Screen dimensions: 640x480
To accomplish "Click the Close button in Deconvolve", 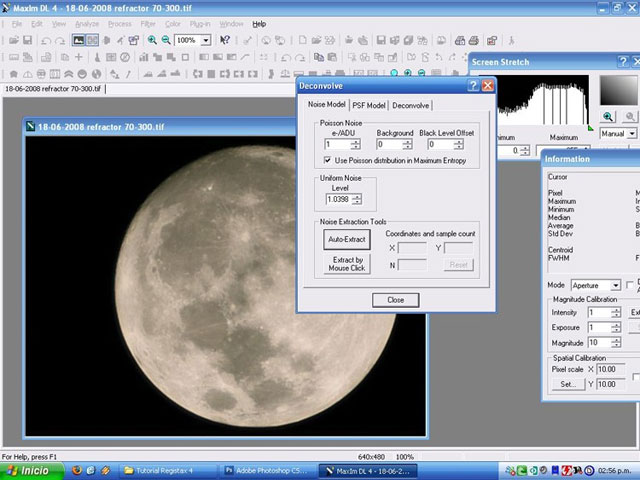I will pos(396,299).
